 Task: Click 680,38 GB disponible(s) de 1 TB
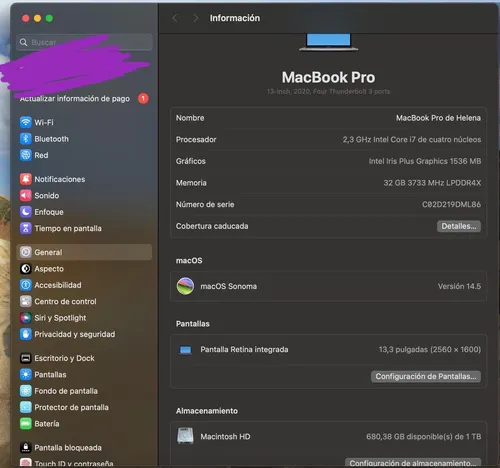click(x=424, y=437)
